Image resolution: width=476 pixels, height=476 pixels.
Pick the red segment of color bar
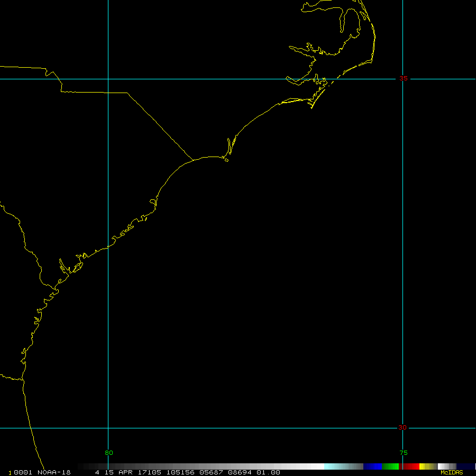[409, 466]
